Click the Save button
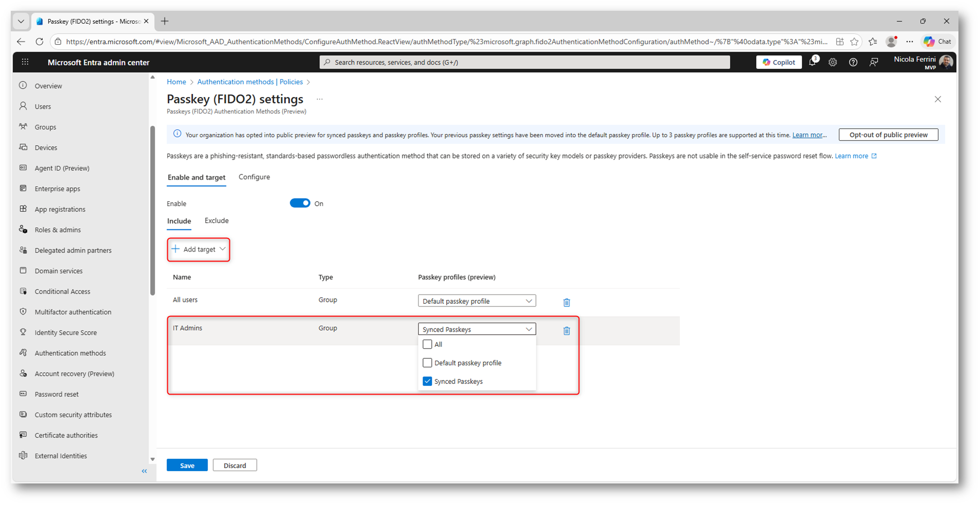The height and width of the screenshot is (505, 980). click(x=187, y=465)
